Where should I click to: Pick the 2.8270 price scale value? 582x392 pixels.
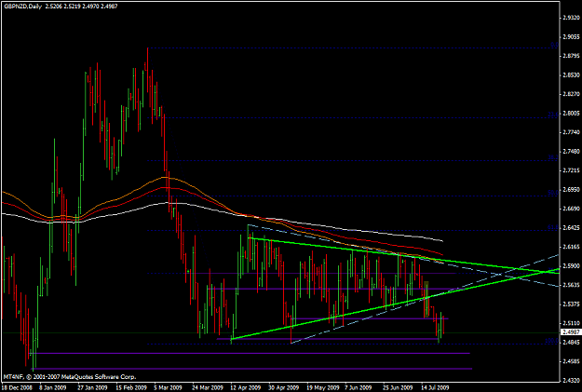(571, 94)
